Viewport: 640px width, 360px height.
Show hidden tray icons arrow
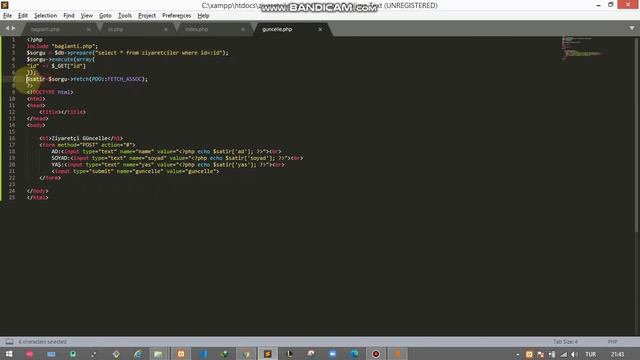point(518,354)
